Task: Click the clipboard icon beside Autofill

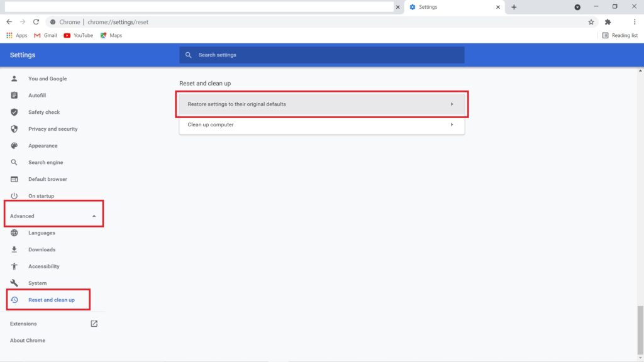Action: (14, 96)
